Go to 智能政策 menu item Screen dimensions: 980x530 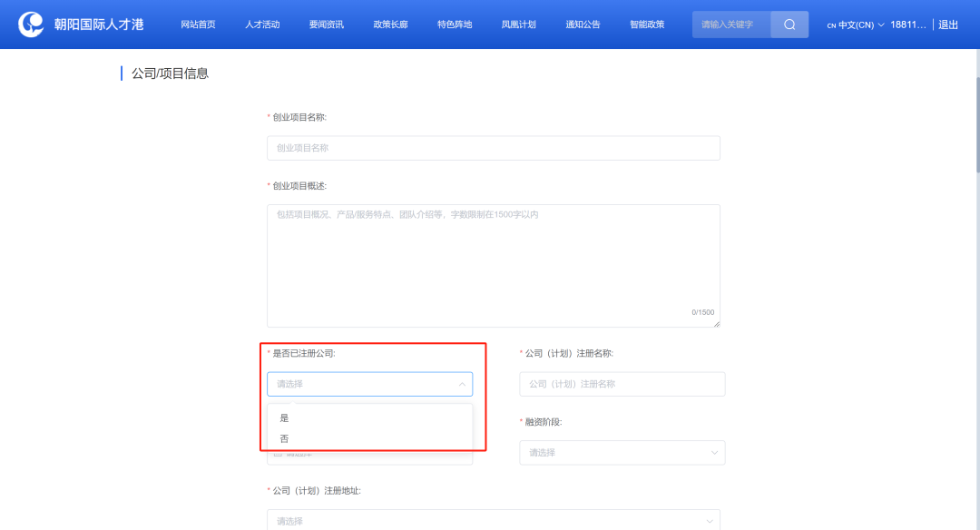[x=647, y=25]
